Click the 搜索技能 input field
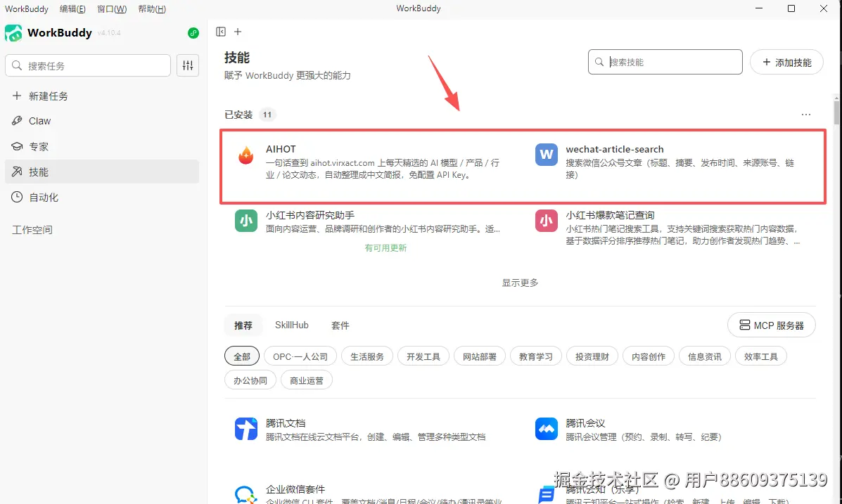This screenshot has height=504, width=842. (665, 63)
